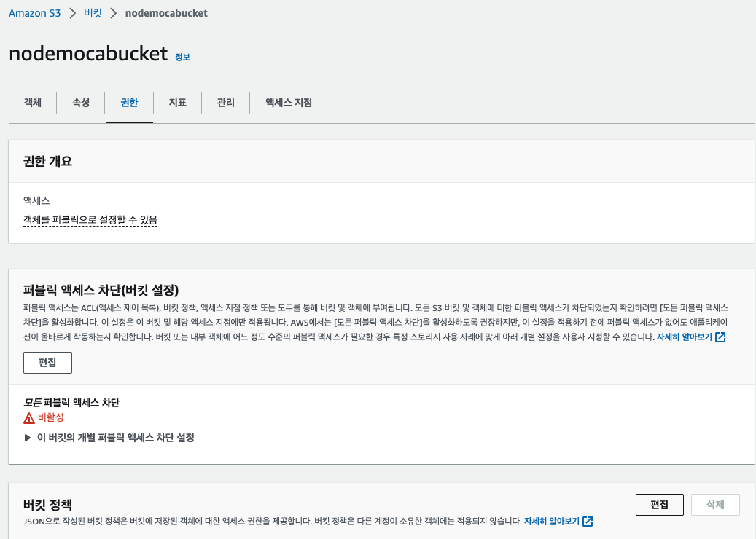The image size is (756, 539).
Task: Click the 버킷 정책 heading
Action: (47, 505)
